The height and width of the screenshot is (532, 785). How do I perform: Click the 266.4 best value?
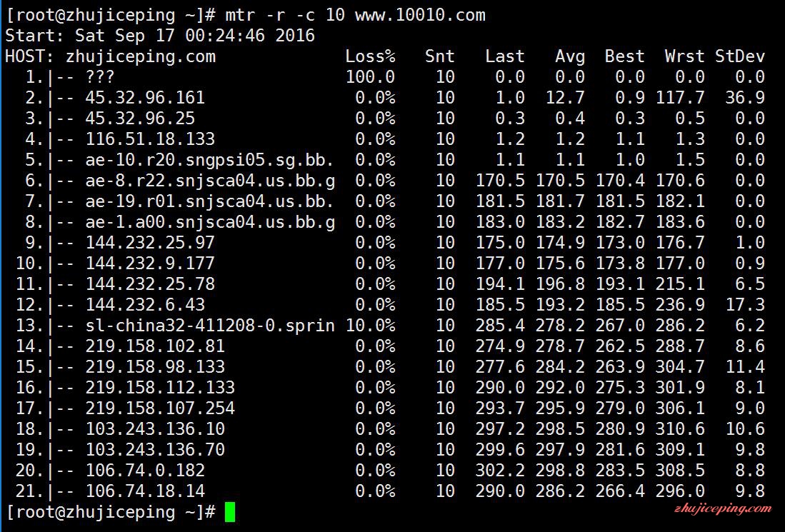pos(620,491)
